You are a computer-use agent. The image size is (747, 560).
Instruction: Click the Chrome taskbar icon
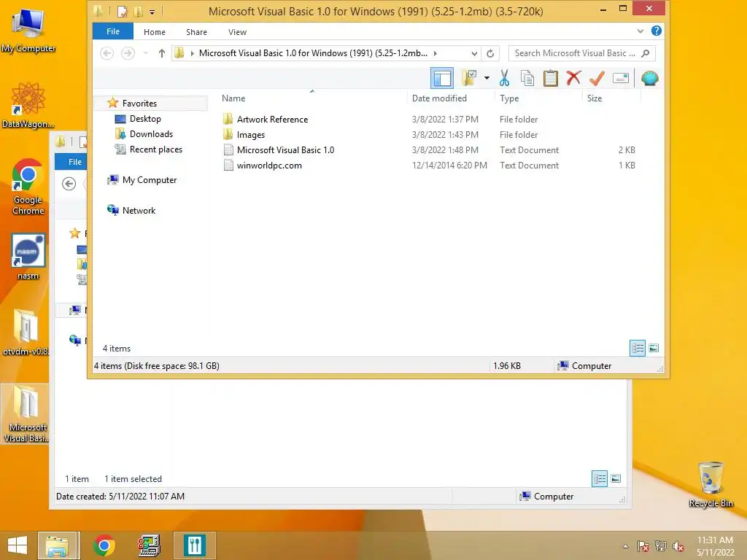tap(104, 545)
